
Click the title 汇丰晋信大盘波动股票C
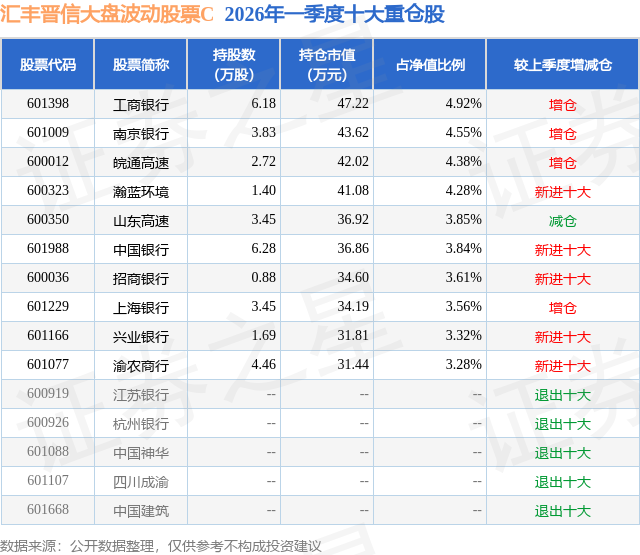107,14
